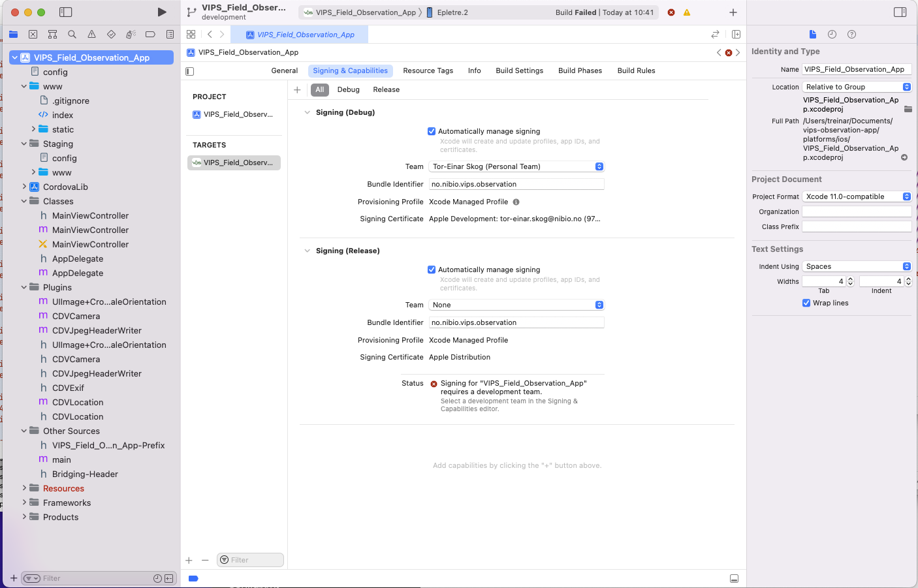Viewport: 918px width, 588px height.
Task: Click the targets Filter field
Action: click(x=250, y=560)
